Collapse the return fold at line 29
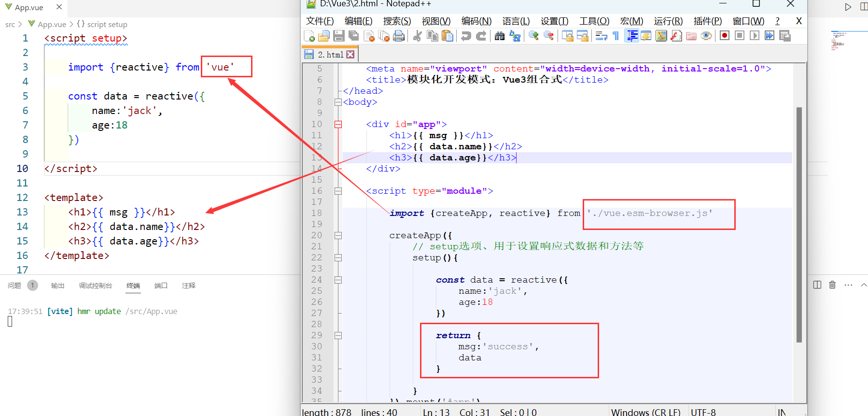The image size is (868, 416). [x=338, y=335]
